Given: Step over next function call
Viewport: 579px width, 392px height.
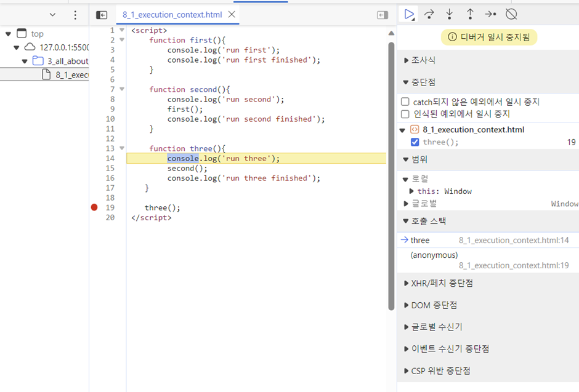Looking at the screenshot, I should [x=429, y=14].
